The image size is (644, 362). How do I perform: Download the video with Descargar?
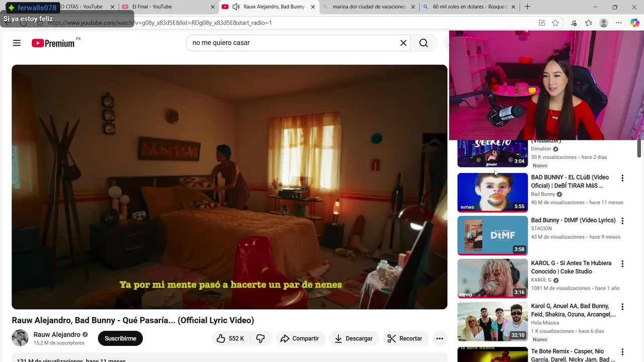(354, 338)
